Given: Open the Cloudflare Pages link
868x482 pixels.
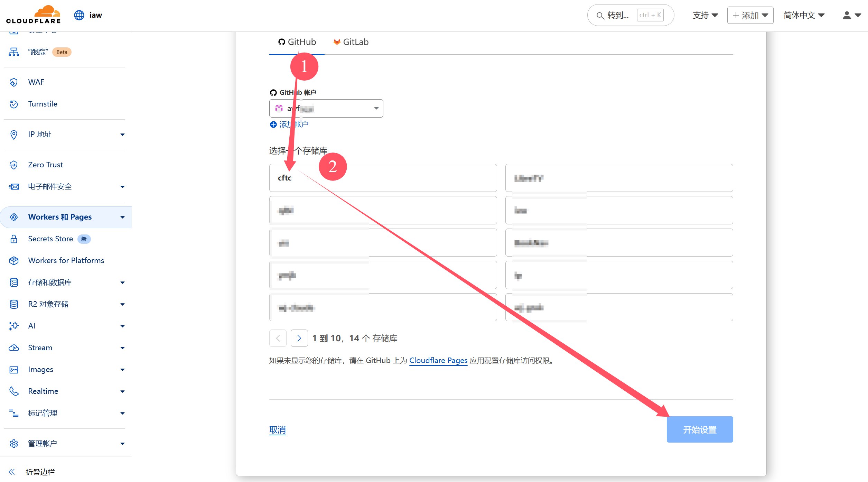Looking at the screenshot, I should (438, 361).
